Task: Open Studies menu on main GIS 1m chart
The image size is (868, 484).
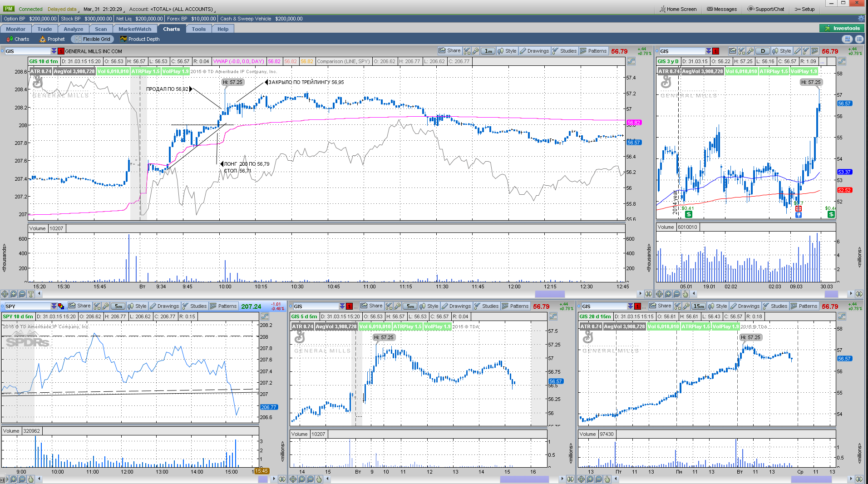Action: (564, 51)
